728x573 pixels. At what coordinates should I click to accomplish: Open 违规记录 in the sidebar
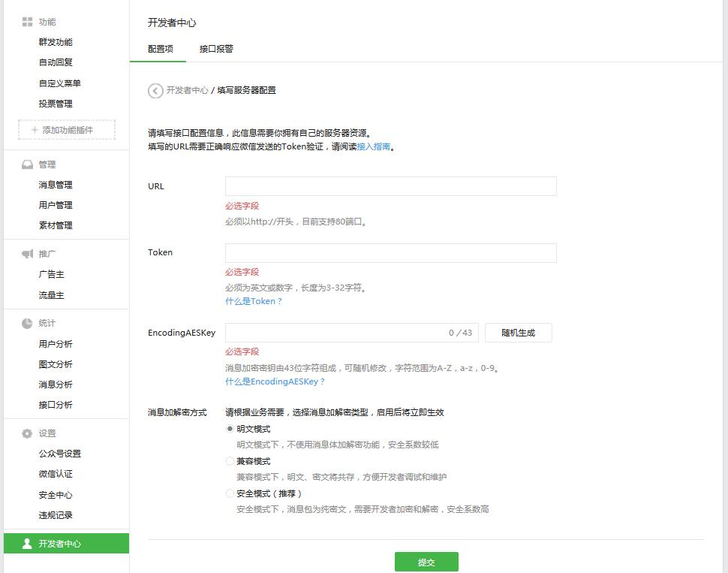coord(56,515)
